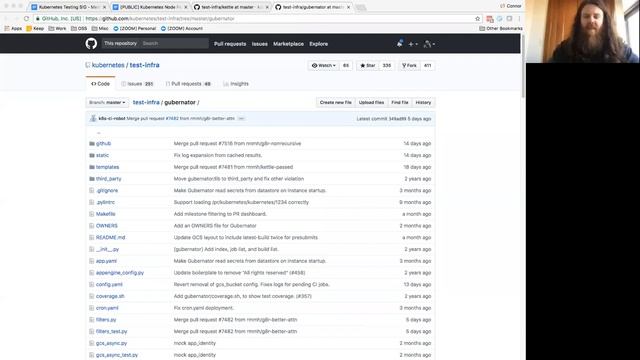Switch to the Issues tab
The height and width of the screenshot is (360, 640).
coord(137,84)
